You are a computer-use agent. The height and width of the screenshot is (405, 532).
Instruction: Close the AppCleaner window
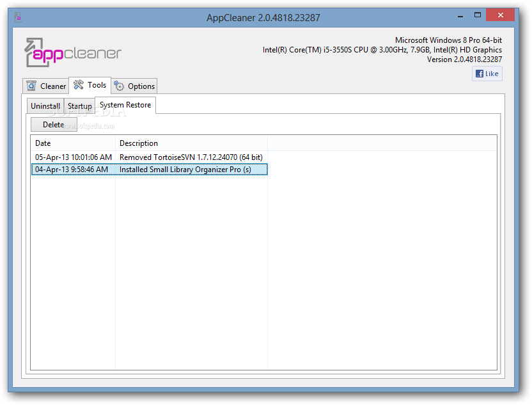[x=500, y=15]
